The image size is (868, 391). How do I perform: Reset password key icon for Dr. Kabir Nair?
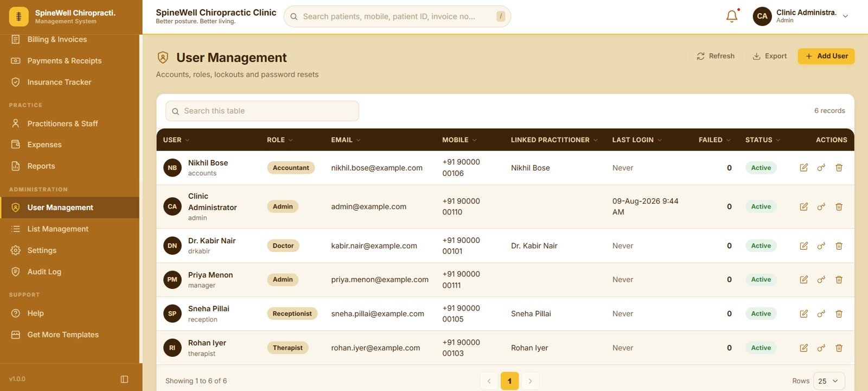coord(821,246)
